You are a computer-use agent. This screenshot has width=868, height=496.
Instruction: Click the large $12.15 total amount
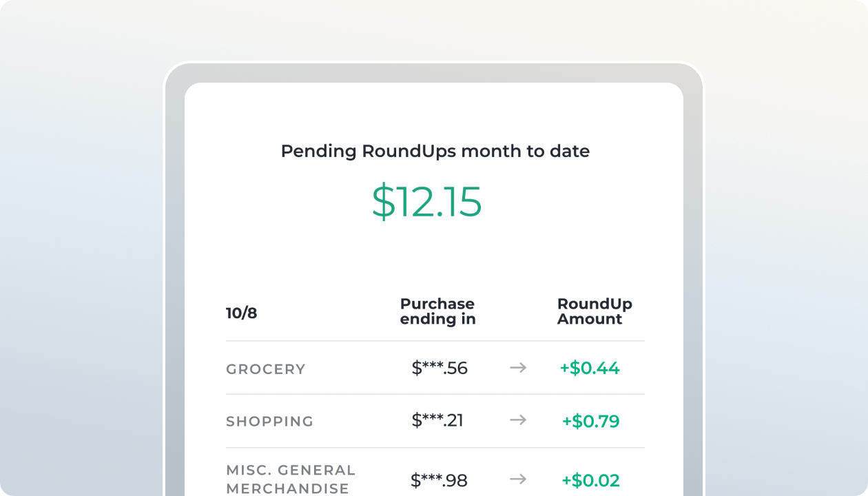[x=427, y=202]
